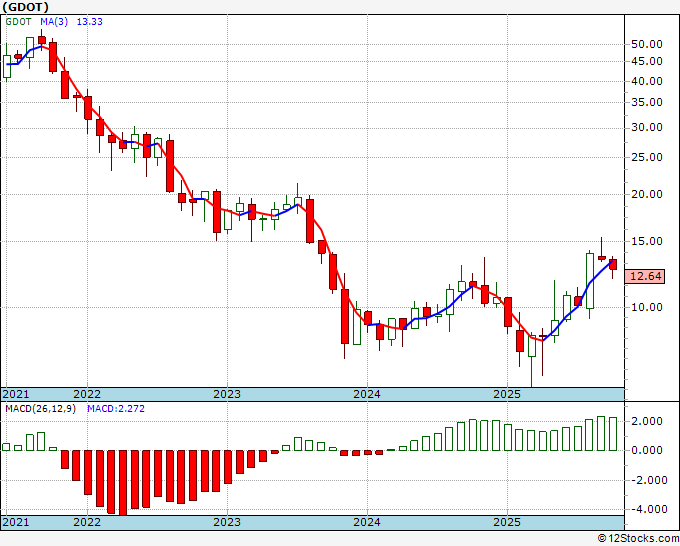The width and height of the screenshot is (680, 546).
Task: Click the last green MACD histogram bar
Action: (613, 434)
